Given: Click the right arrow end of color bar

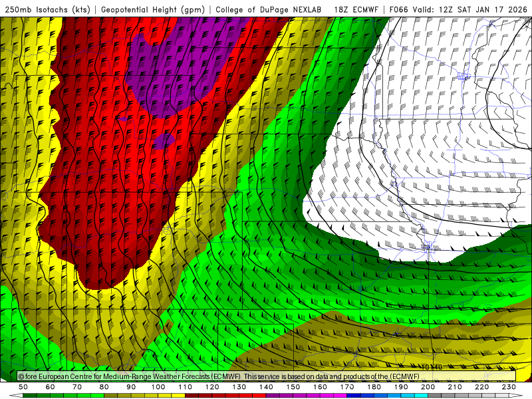Looking at the screenshot, I should pyautogui.click(x=515, y=396).
